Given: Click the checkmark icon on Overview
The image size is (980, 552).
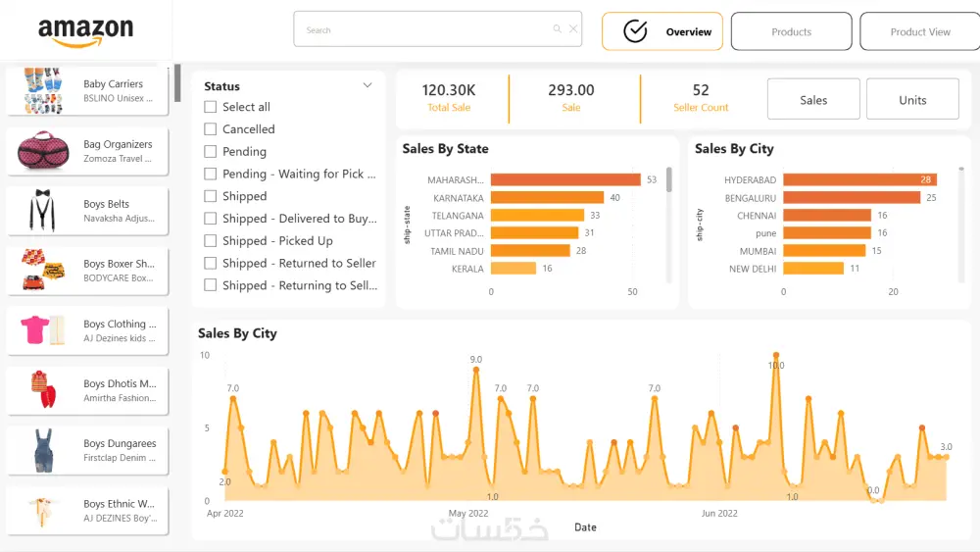Looking at the screenshot, I should tap(635, 31).
